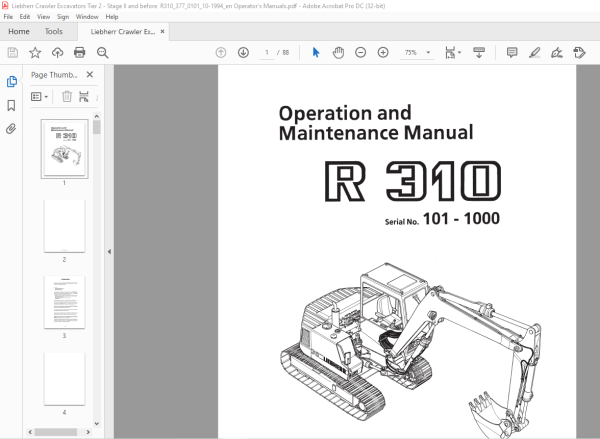
Task: Add a comment note
Action: pos(512,52)
